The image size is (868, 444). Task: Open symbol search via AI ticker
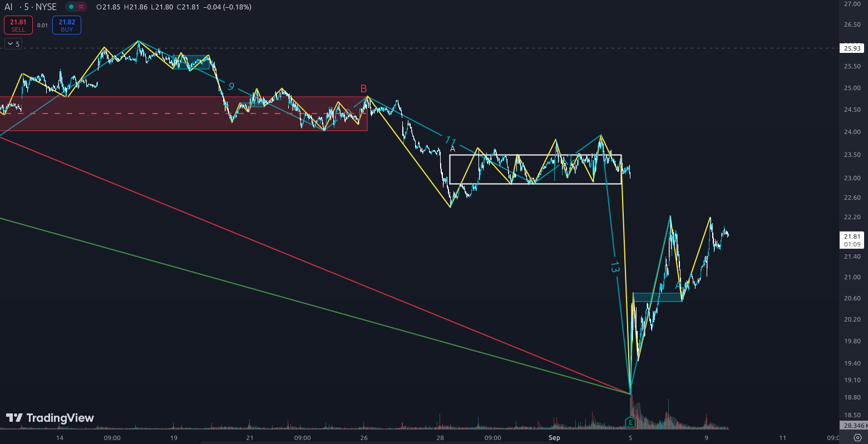(x=9, y=7)
